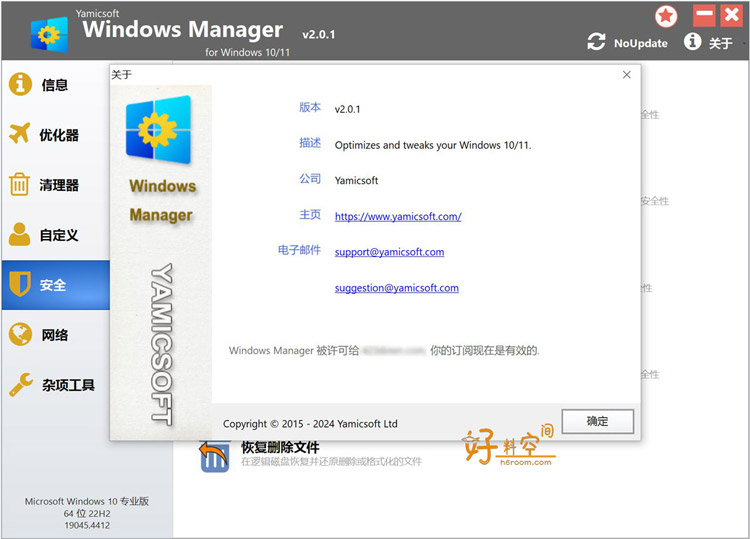Open the 优化器 (Optimizer) section
Image resolution: width=750 pixels, height=539 pixels.
pos(55,135)
